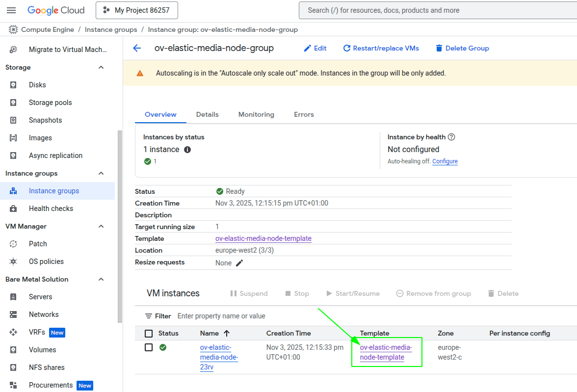Switch to the Details tab

[x=207, y=114]
